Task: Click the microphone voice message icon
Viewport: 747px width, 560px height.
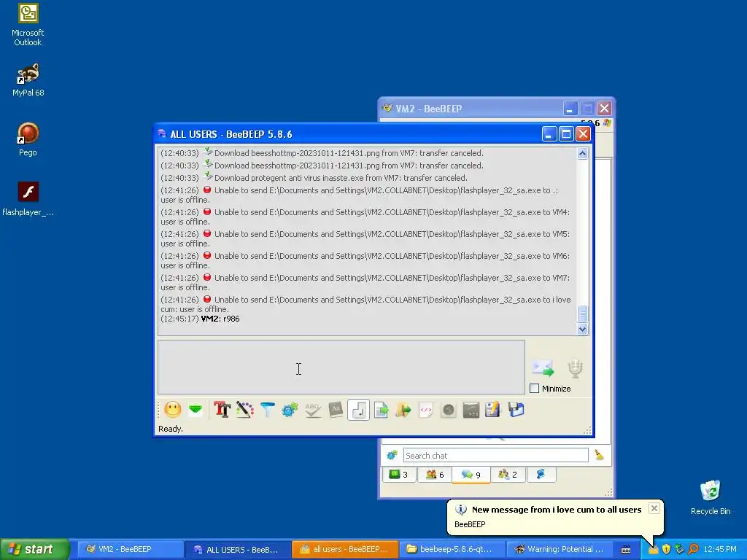Action: click(x=575, y=368)
